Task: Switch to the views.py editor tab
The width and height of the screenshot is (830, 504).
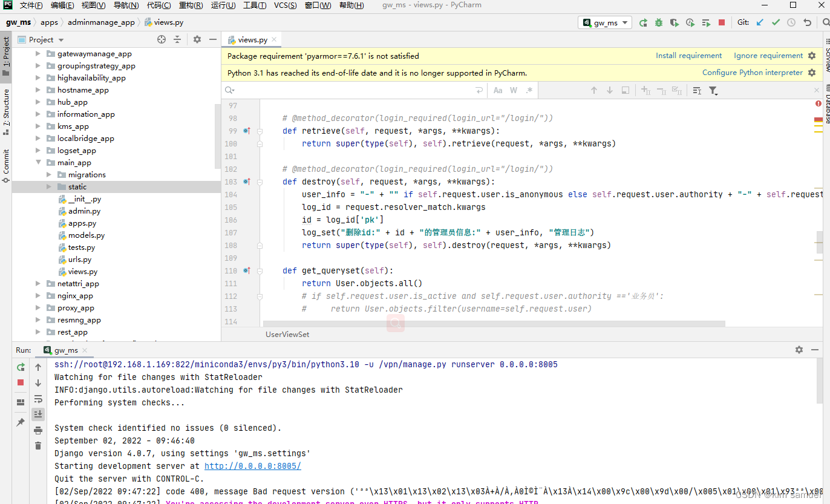Action: click(251, 39)
